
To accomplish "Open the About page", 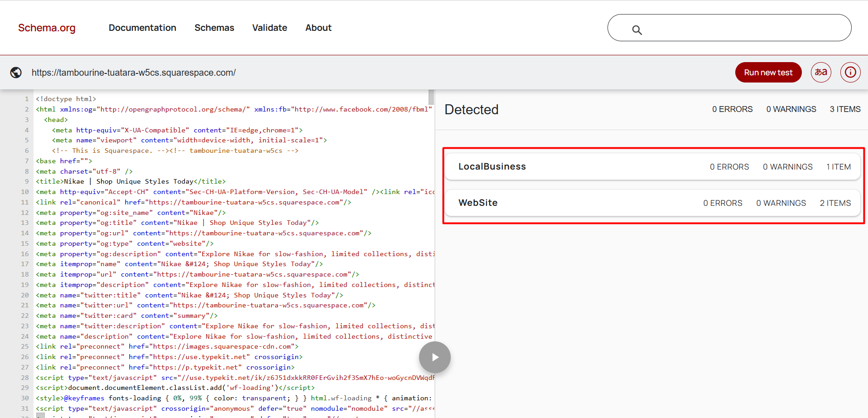I will (x=318, y=28).
